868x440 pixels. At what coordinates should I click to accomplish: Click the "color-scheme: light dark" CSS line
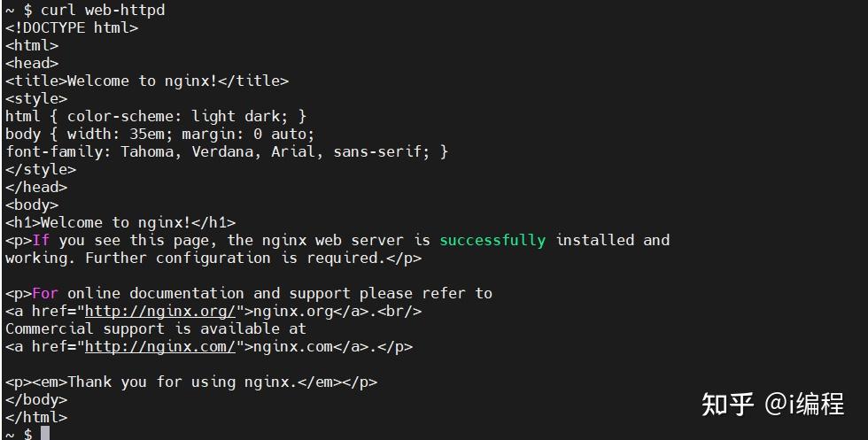[156, 116]
